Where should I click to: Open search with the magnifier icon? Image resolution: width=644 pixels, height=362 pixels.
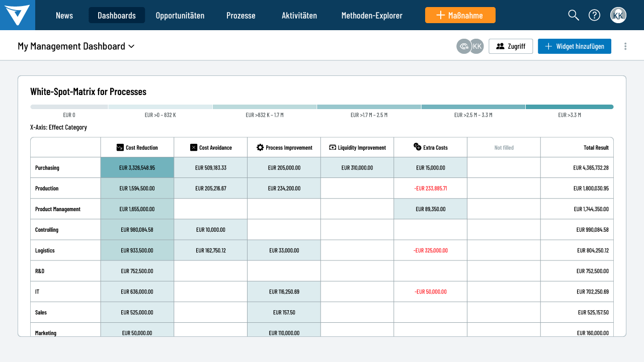574,15
